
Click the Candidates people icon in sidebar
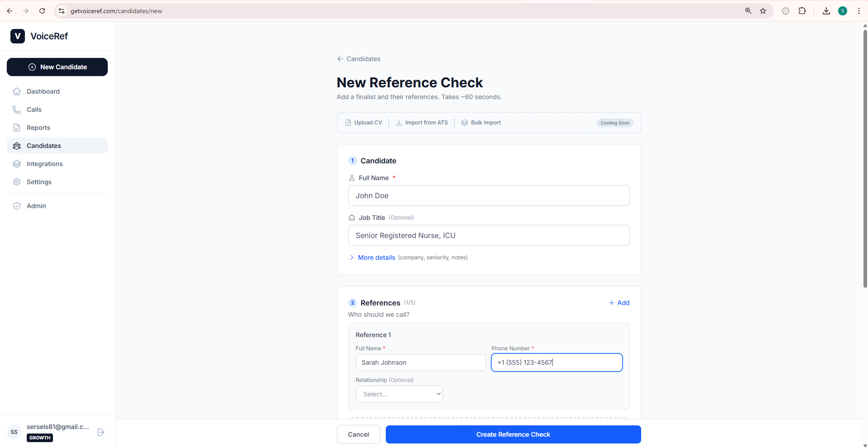pos(17,146)
